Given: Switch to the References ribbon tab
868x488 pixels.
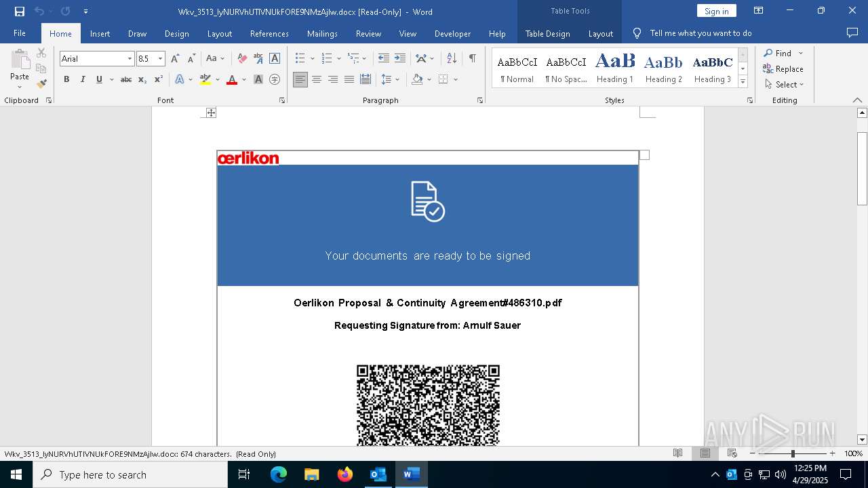Looking at the screenshot, I should pos(269,33).
